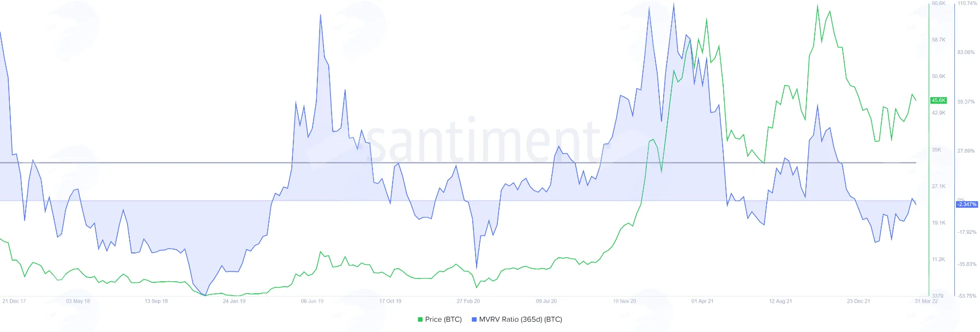Click the 27 Feb 20 date label
The height and width of the screenshot is (332, 980).
[468, 301]
